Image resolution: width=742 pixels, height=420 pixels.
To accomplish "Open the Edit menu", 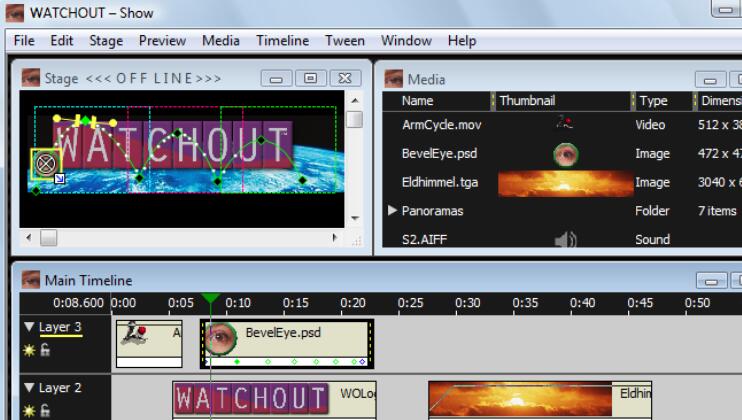I will [62, 41].
